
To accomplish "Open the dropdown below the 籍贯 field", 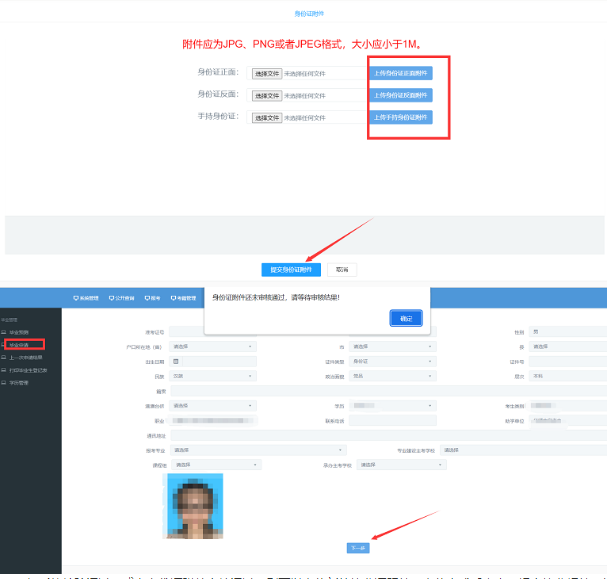I will 213,406.
